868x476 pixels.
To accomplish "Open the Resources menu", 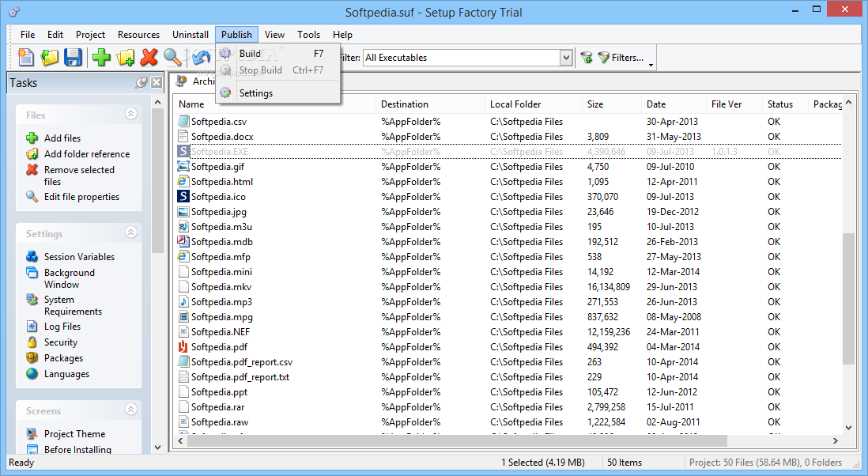I will (138, 34).
